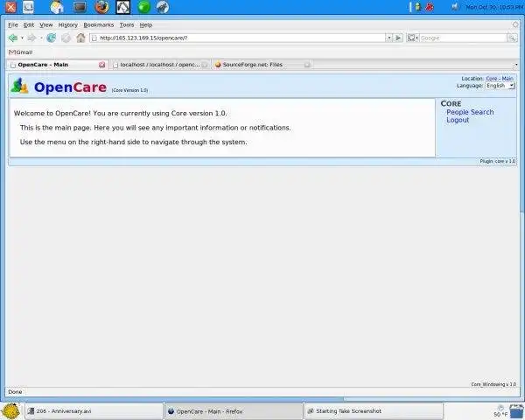This screenshot has width=525, height=420.
Task: Open the start menu icon in the taskbar
Action: click(10, 411)
